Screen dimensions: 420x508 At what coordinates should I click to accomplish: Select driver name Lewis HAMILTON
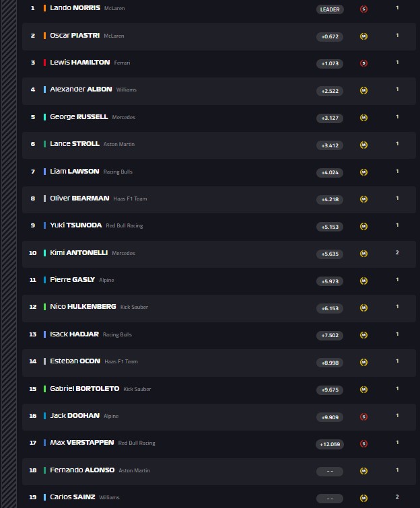[x=80, y=62]
